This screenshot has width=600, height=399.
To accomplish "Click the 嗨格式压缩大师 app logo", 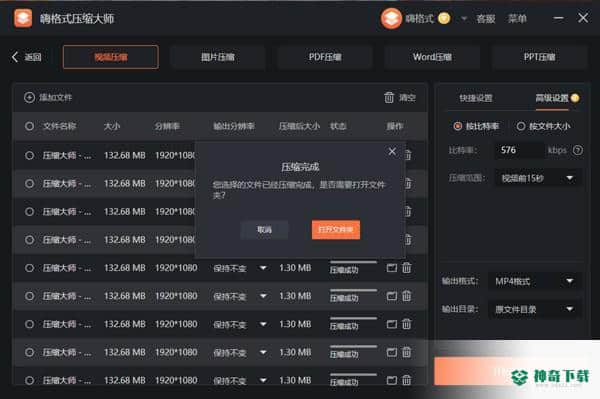I will (23, 18).
